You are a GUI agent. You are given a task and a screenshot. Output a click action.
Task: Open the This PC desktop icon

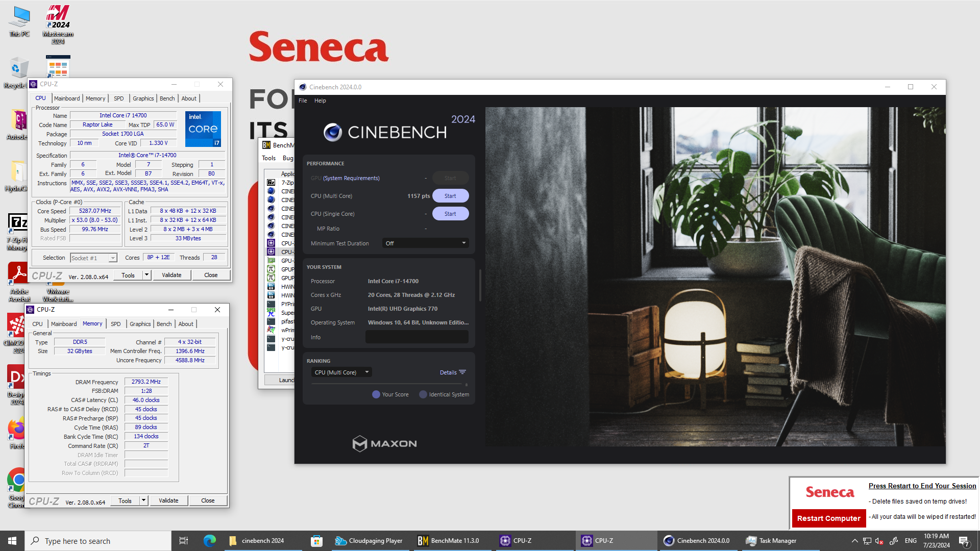pos(19,21)
